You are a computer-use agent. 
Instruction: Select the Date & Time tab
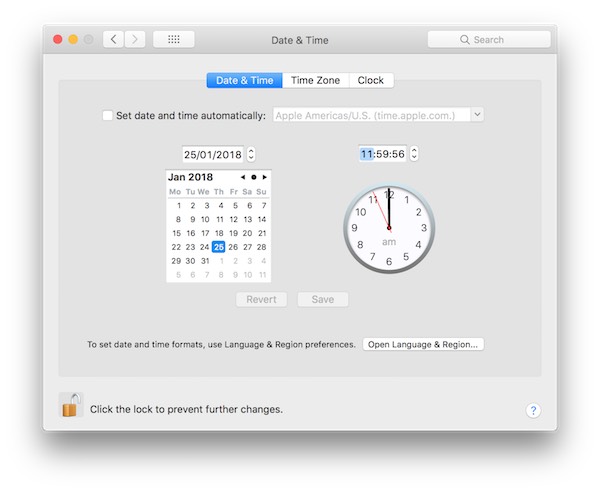pyautogui.click(x=245, y=80)
